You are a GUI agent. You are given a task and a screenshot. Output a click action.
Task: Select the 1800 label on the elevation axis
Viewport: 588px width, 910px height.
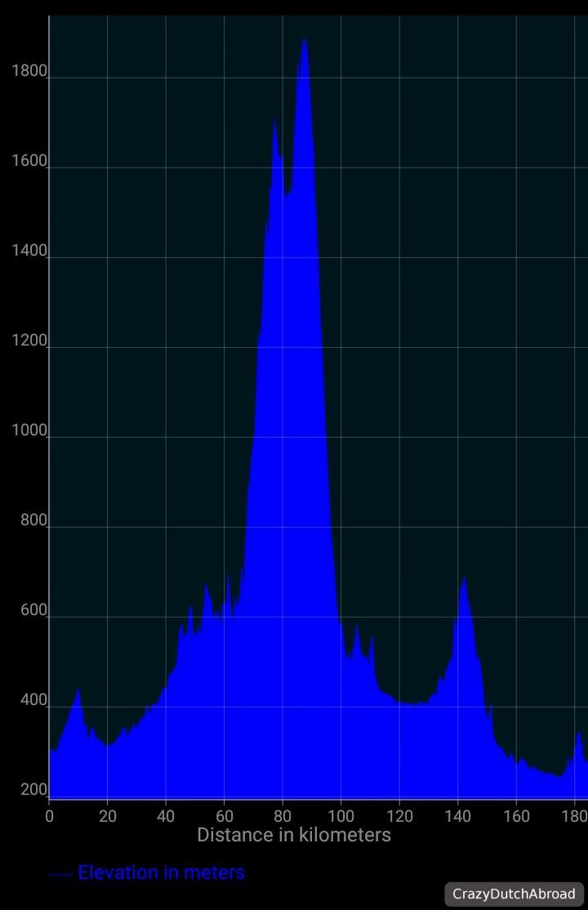[29, 71]
